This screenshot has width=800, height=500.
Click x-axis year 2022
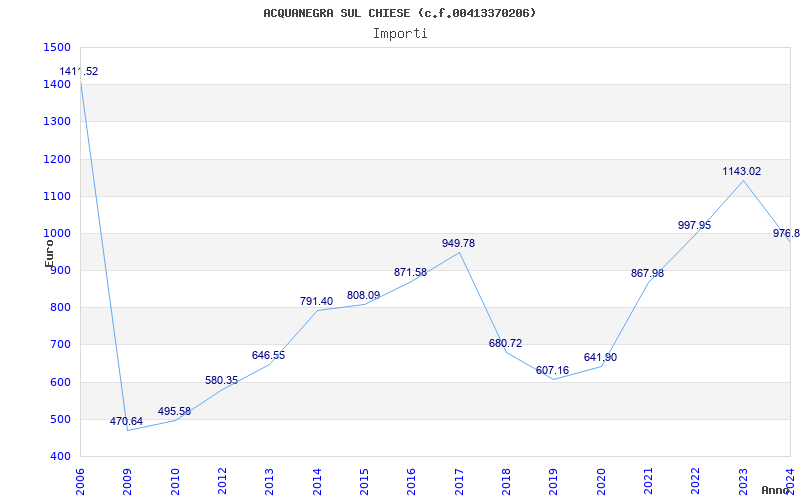[x=695, y=482]
